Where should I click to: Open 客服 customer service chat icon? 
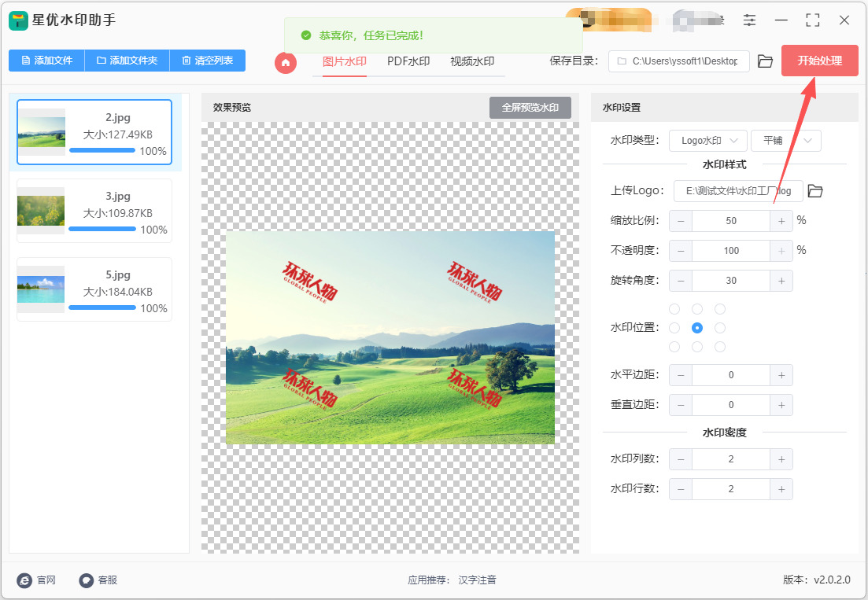[x=87, y=580]
